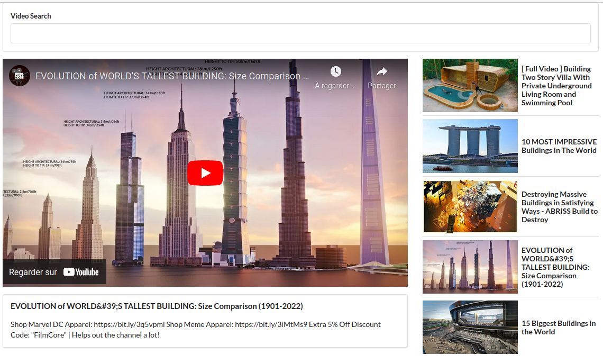The image size is (603, 364).
Task: Open sidebar 'EVOLUTION of WORLD'S TALLEST BUILDING' title
Action: pos(555,267)
